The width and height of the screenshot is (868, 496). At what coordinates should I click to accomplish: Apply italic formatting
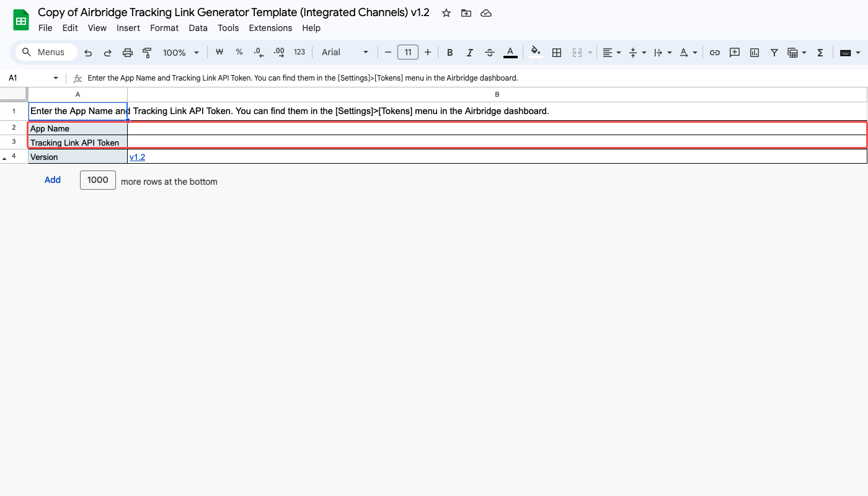[470, 53]
